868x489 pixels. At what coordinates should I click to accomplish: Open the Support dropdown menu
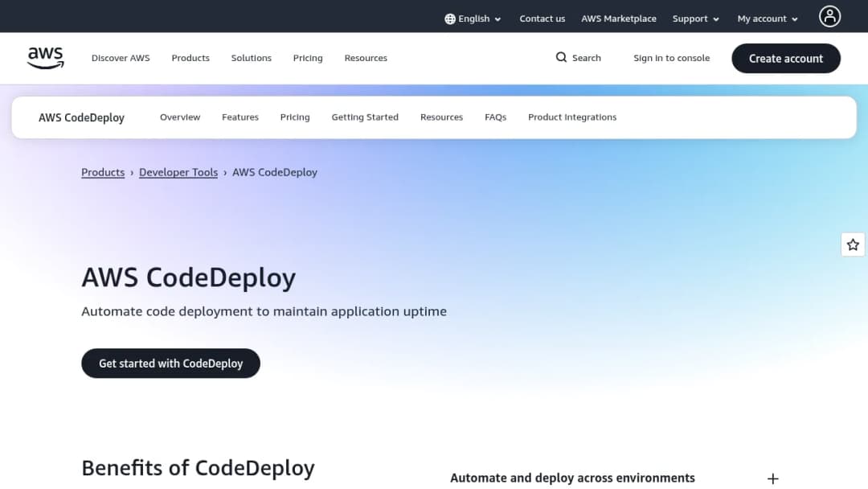tap(696, 18)
